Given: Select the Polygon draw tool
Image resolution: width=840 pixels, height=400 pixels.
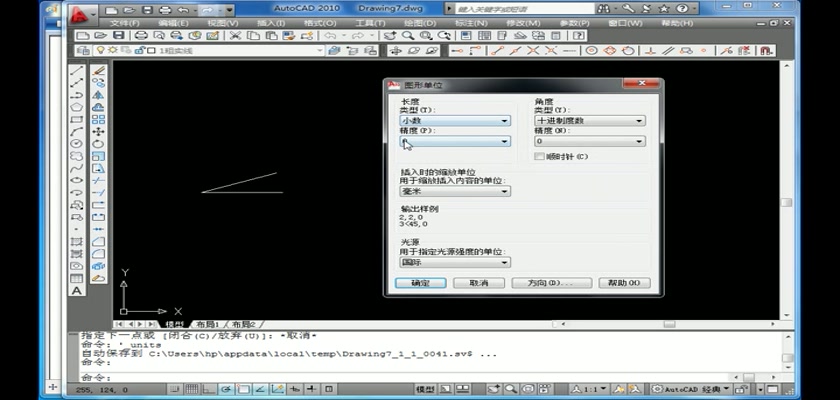Looking at the screenshot, I should coord(77,107).
